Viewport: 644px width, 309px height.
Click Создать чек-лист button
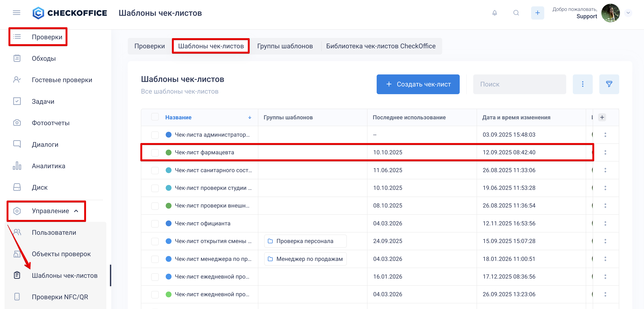click(x=418, y=84)
